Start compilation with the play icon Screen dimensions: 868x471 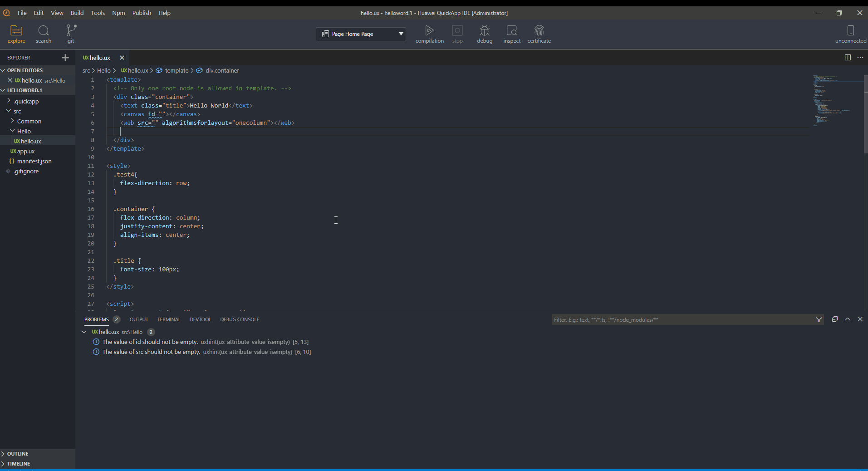click(x=429, y=30)
